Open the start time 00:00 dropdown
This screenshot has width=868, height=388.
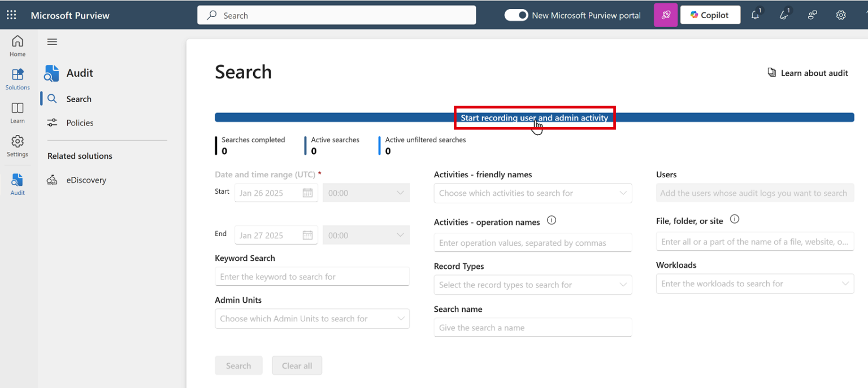click(x=366, y=193)
